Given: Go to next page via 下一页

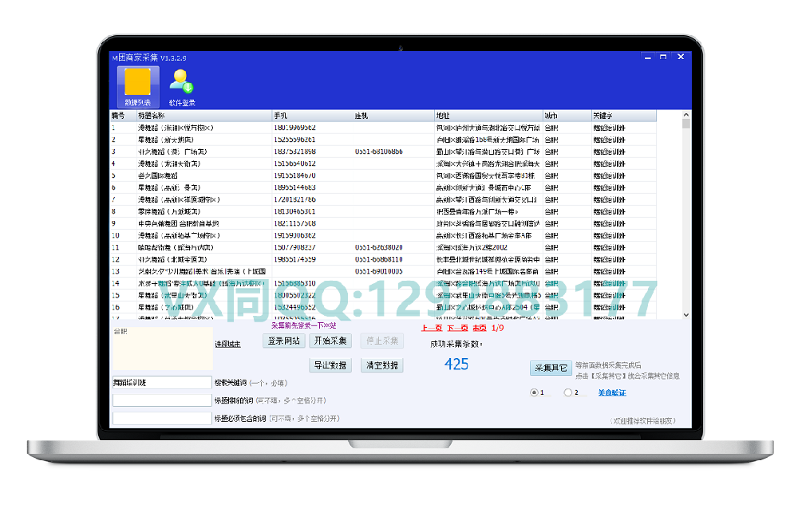Looking at the screenshot, I should [x=457, y=328].
